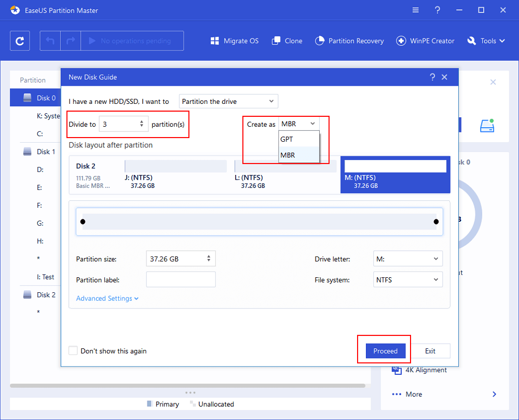Launch the Clone tool

point(286,41)
